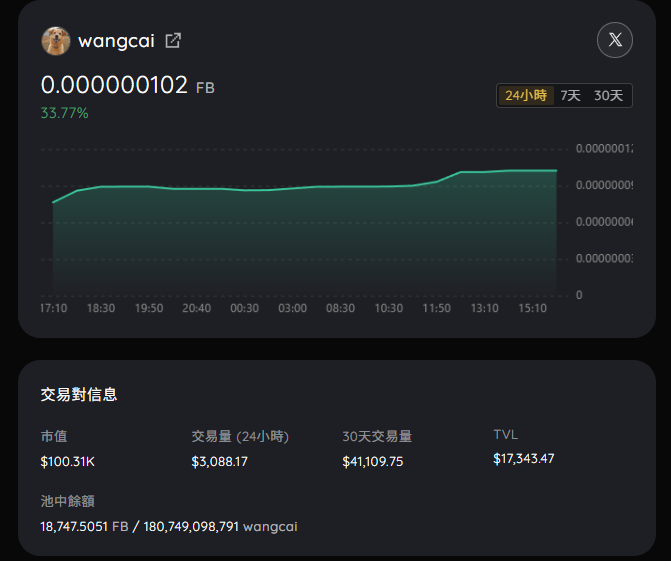
Task: Select the 24小時 chart range tab
Action: coord(526,95)
